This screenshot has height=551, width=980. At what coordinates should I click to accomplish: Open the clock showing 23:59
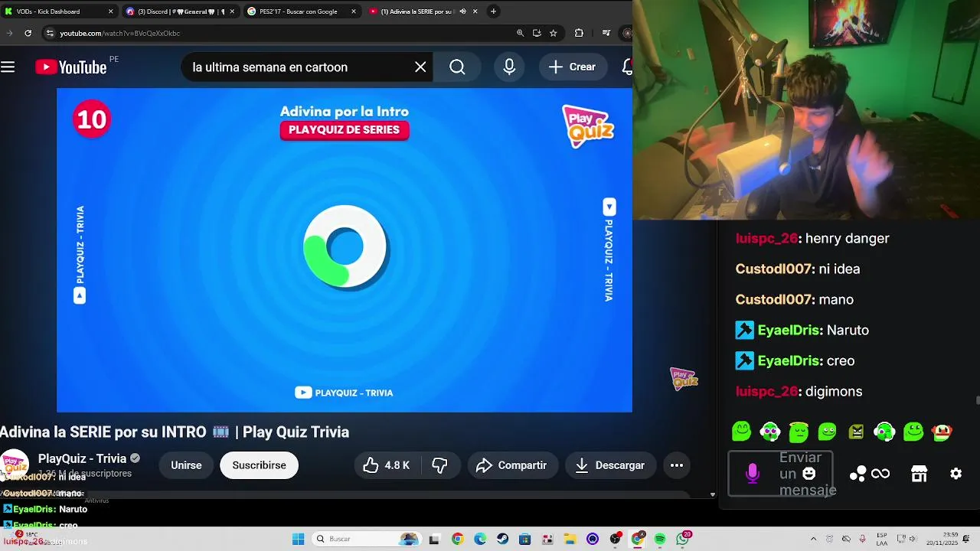[942, 539]
